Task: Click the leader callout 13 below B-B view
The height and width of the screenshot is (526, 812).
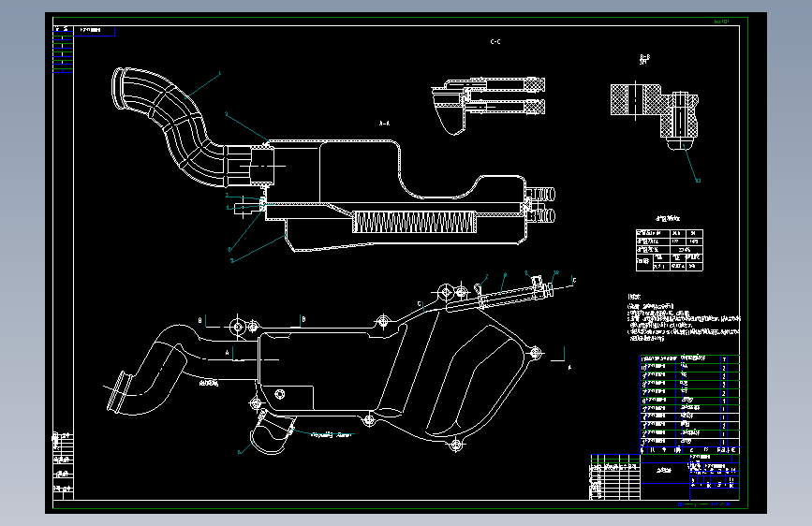Action: click(x=698, y=181)
